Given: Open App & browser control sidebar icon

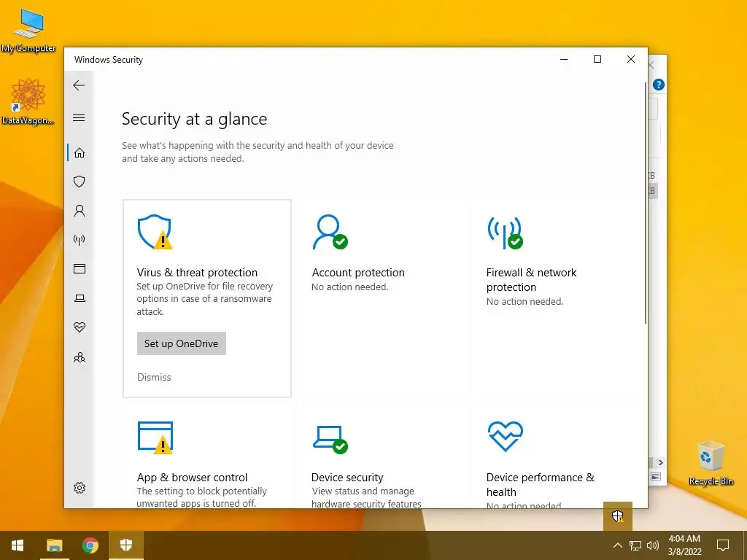Looking at the screenshot, I should 80,268.
